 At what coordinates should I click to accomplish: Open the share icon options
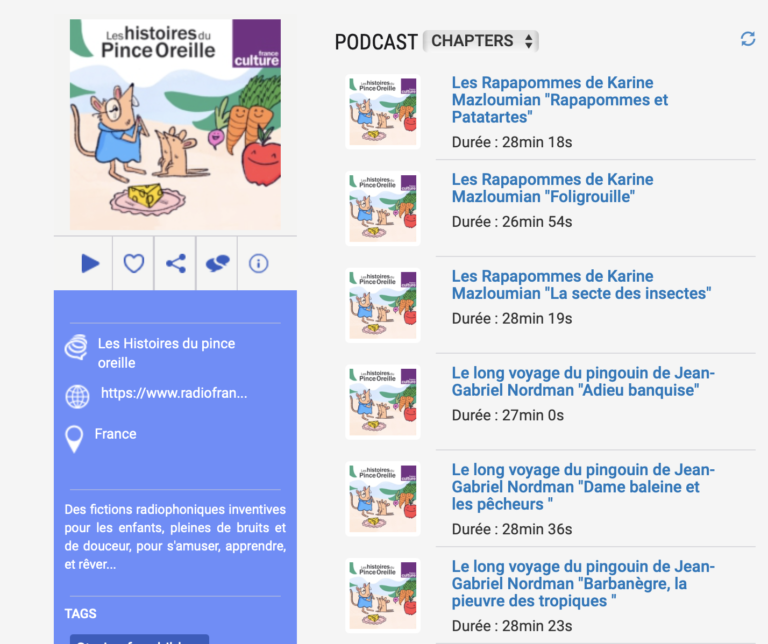click(176, 263)
